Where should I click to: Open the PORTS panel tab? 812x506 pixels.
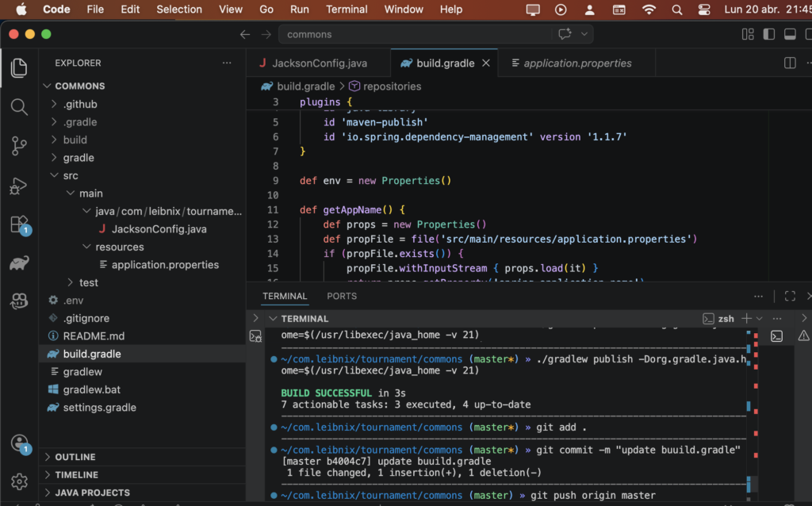[342, 296]
